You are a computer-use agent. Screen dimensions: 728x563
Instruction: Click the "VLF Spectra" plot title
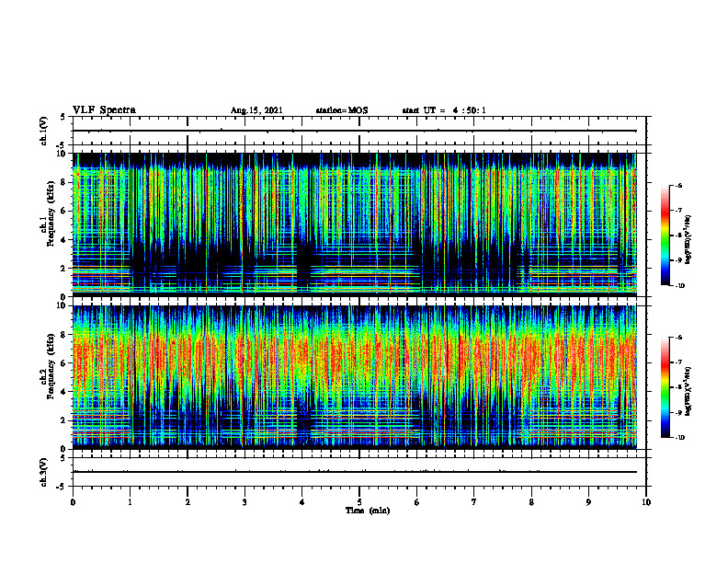pyautogui.click(x=104, y=110)
